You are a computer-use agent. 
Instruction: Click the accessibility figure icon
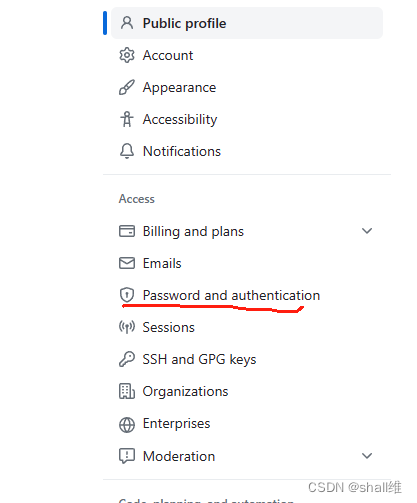(x=127, y=119)
